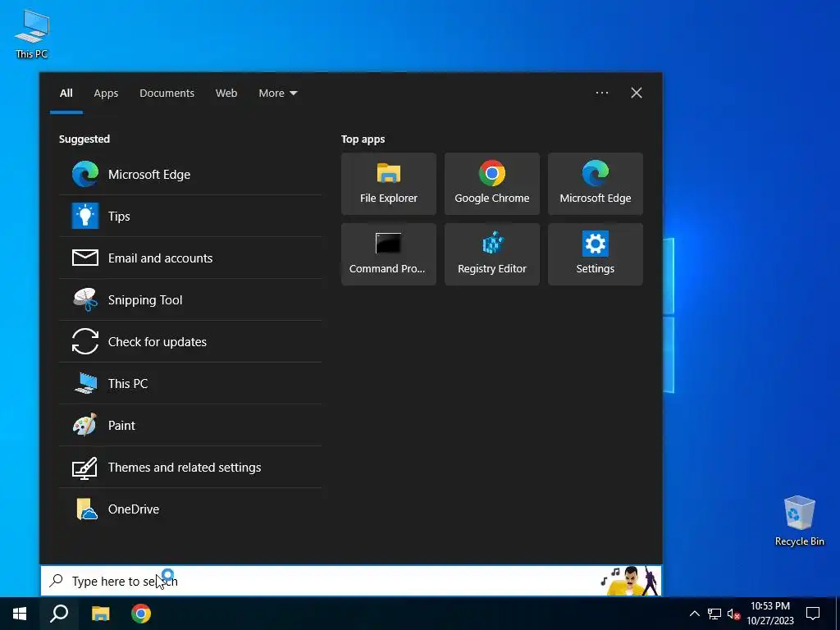Close the search panel
Image resolution: width=840 pixels, height=630 pixels.
pyautogui.click(x=637, y=93)
